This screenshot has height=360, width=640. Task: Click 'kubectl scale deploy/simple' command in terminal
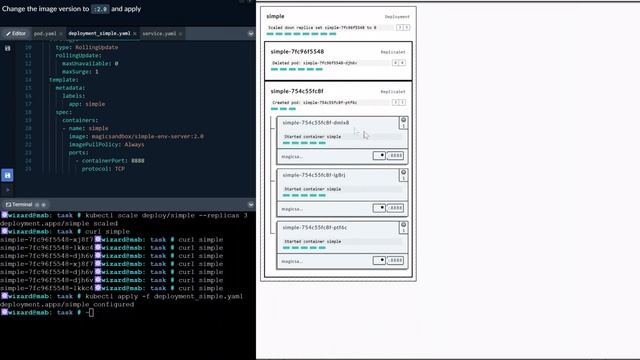click(166, 216)
